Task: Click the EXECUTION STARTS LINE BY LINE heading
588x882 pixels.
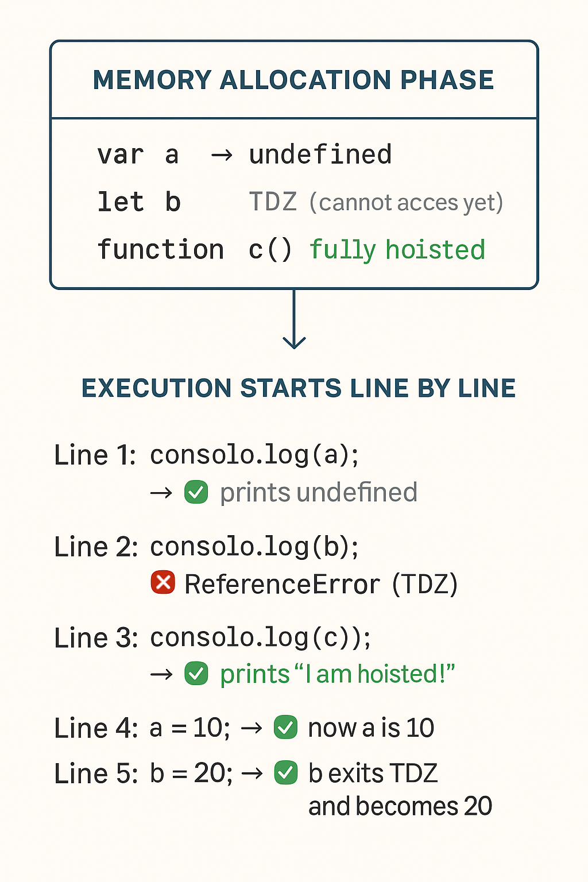Action: coord(299,388)
